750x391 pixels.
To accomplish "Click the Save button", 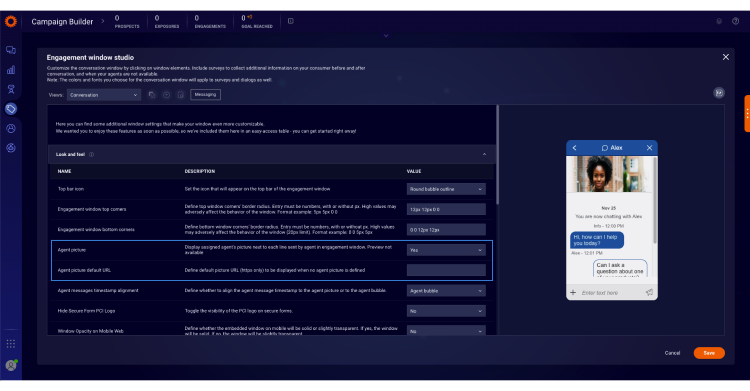I will 709,353.
